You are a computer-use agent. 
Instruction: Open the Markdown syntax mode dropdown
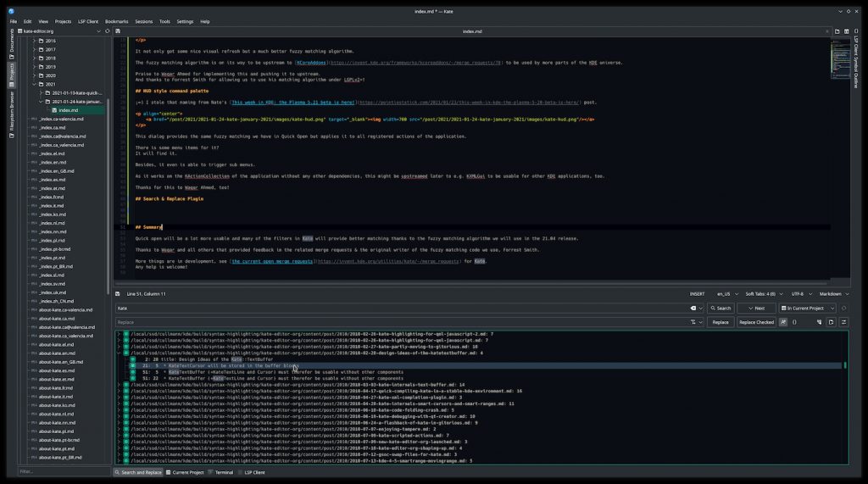(815, 293)
